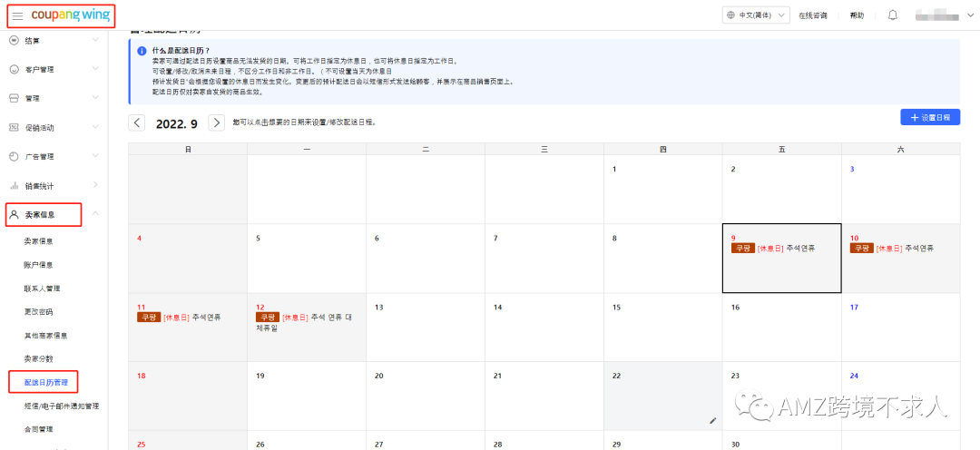Expand the 促销活动 section chevron

pos(95,127)
